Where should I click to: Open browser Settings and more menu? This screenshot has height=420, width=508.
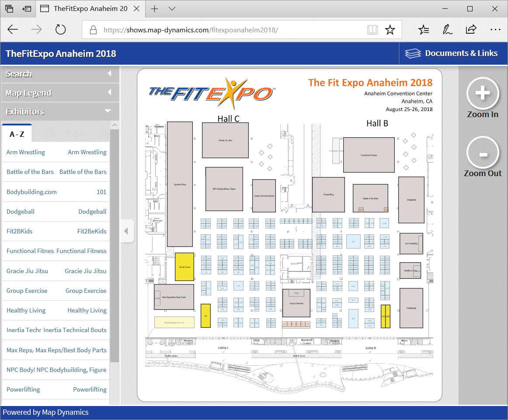click(x=495, y=29)
